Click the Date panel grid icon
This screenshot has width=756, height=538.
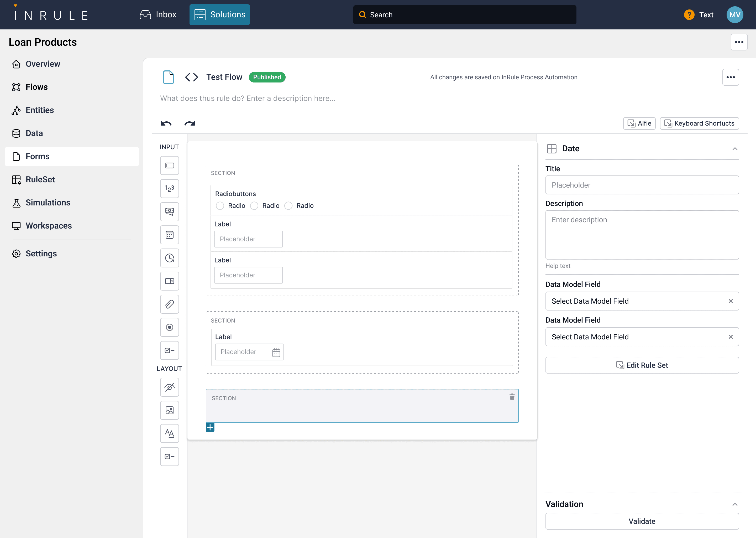(x=552, y=149)
